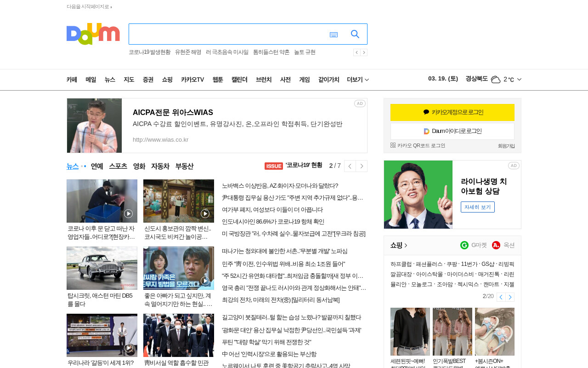
Task: Click trending keyword 코로나19 발생현황
Action: tap(149, 52)
